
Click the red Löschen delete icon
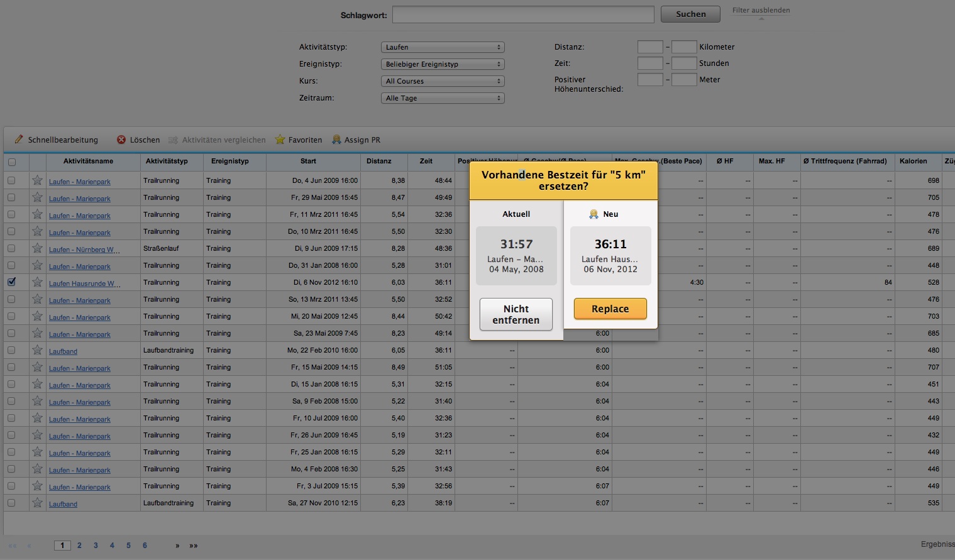121,140
